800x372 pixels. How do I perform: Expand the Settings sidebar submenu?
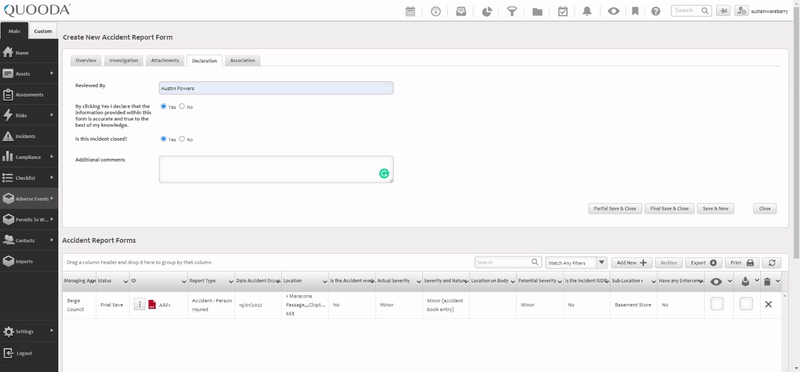pyautogui.click(x=52, y=331)
